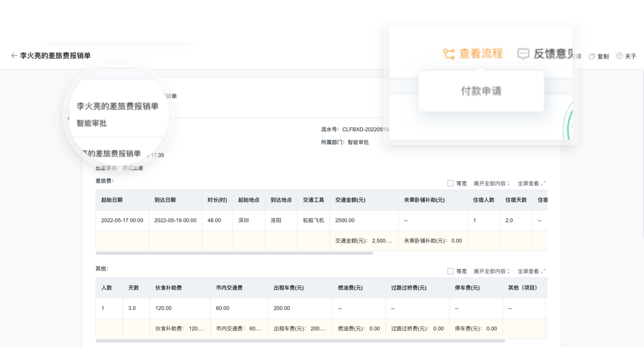
Task: Click the 交通金额(元) column header
Action: click(350, 200)
